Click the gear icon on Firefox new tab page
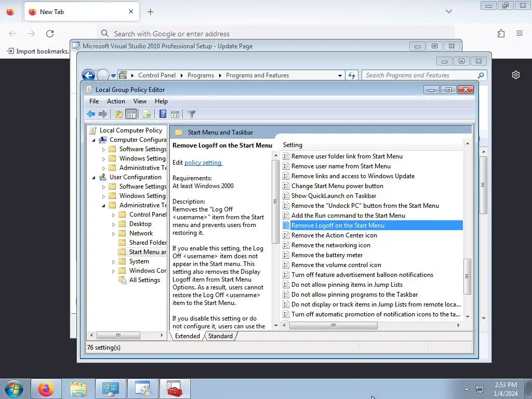Screen dimensions: 532x399 coord(516,75)
